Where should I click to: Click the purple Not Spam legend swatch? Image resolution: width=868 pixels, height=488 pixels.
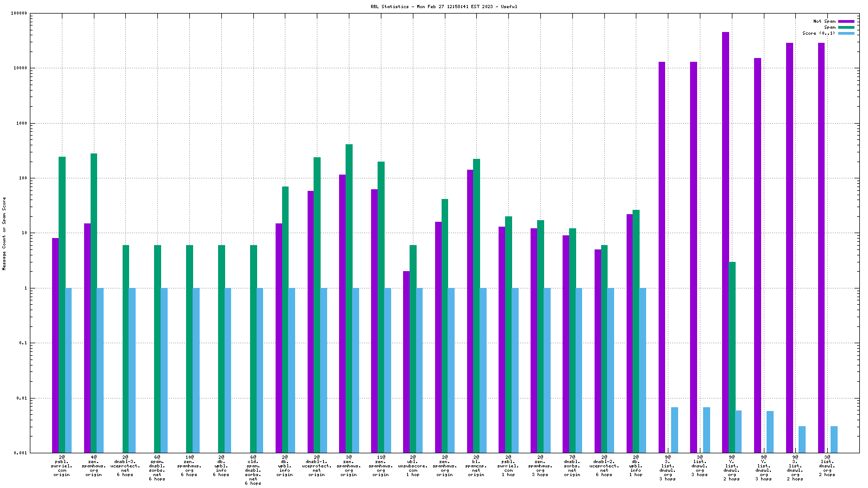point(846,22)
